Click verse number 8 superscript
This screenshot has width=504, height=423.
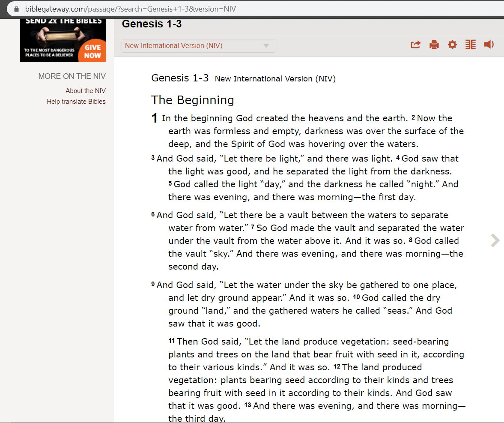(411, 240)
